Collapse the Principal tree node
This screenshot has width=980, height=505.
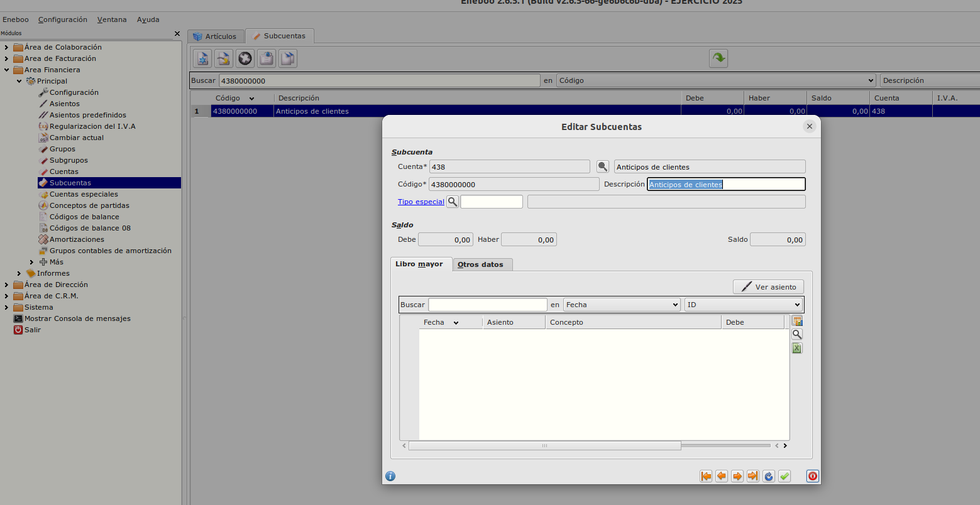[19, 81]
